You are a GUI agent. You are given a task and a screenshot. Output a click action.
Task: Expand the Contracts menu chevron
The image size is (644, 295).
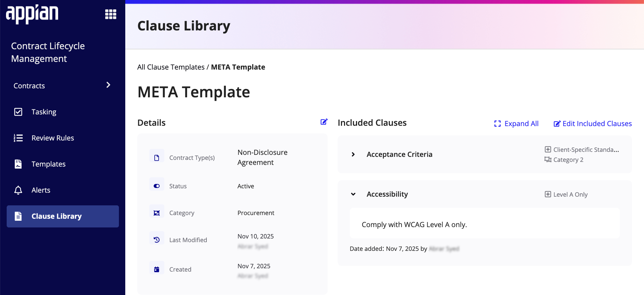click(108, 85)
